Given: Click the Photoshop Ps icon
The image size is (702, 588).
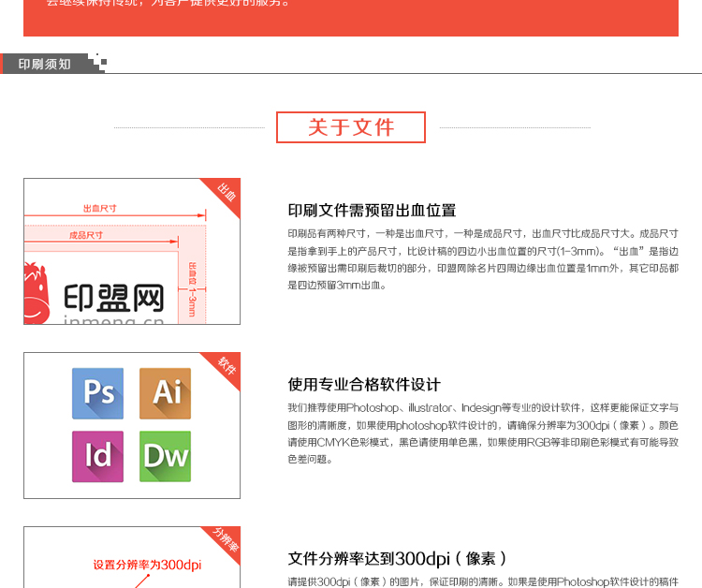Looking at the screenshot, I should pos(97,393).
